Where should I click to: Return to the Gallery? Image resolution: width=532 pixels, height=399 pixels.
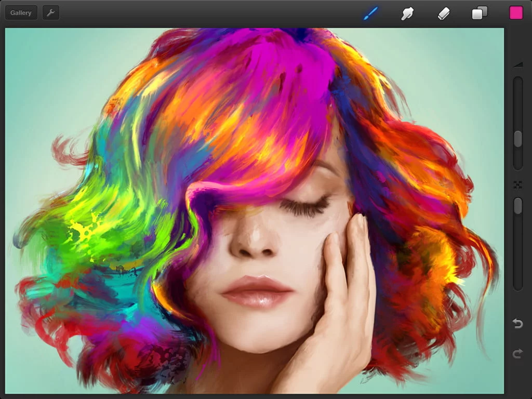[21, 12]
